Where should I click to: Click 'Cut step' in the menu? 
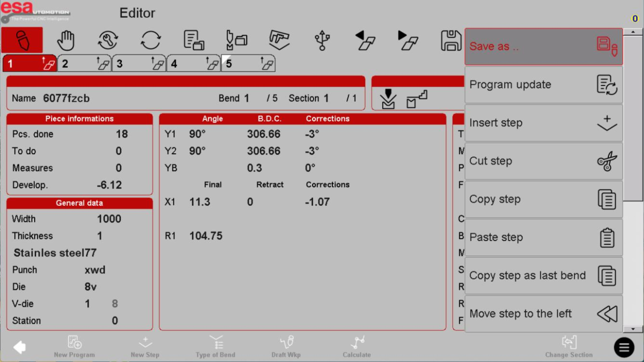[x=543, y=161]
